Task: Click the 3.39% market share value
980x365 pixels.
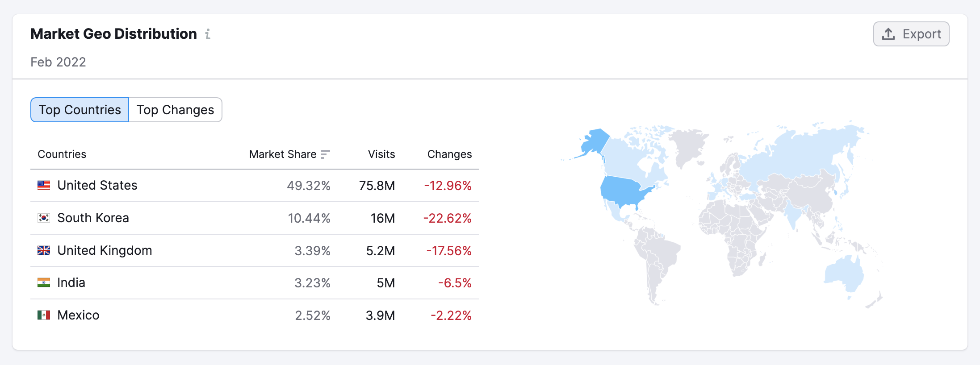Action: click(312, 251)
